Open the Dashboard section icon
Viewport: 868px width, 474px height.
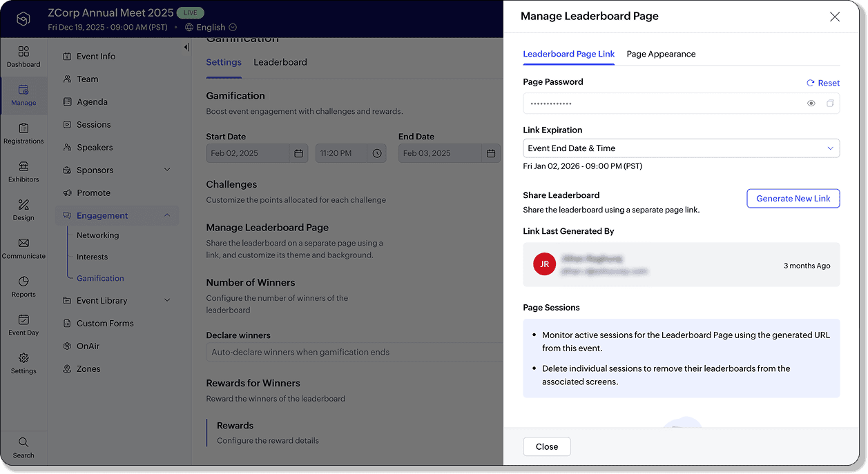[x=23, y=52]
